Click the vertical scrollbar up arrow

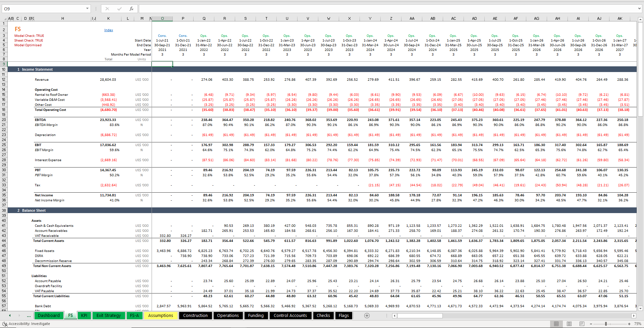(x=640, y=20)
